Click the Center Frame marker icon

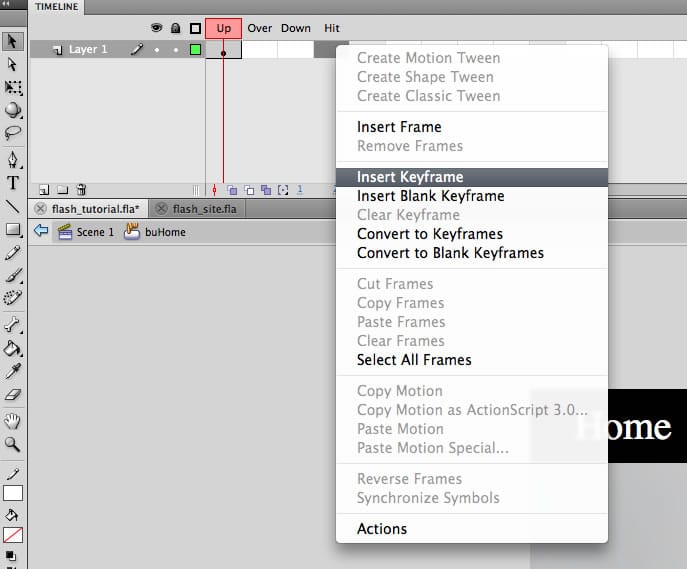(214, 190)
